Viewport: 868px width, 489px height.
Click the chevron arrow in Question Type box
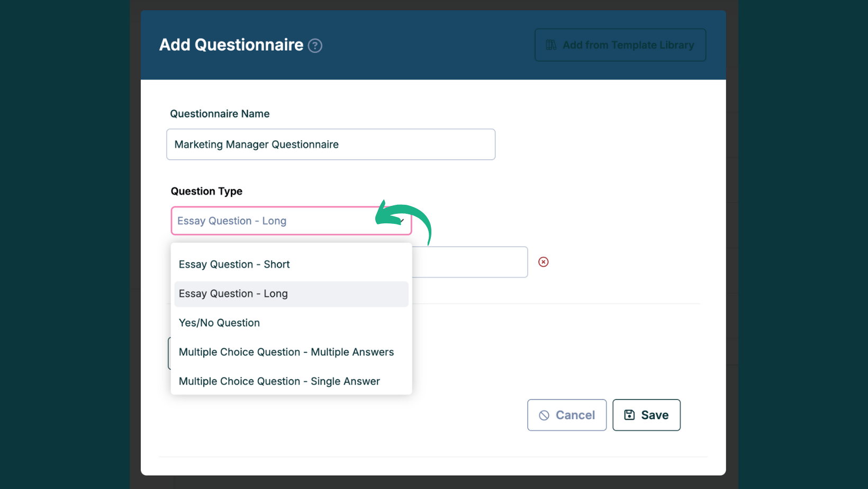(x=402, y=221)
